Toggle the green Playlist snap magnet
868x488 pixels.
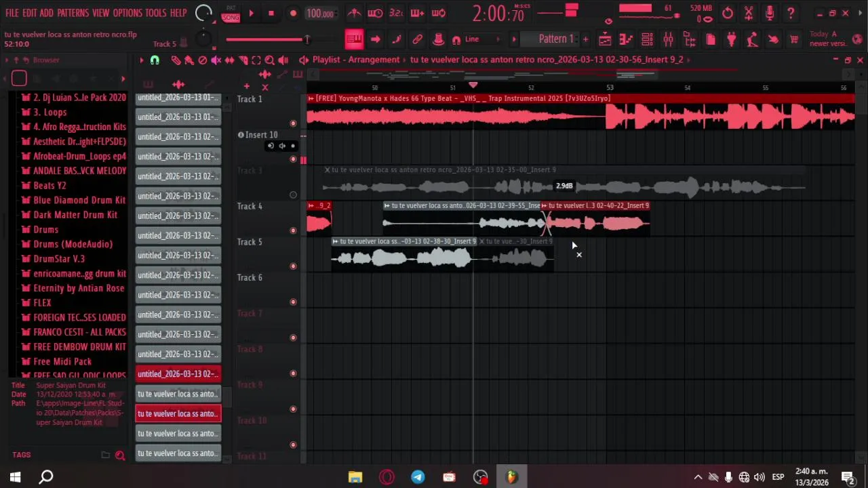155,60
